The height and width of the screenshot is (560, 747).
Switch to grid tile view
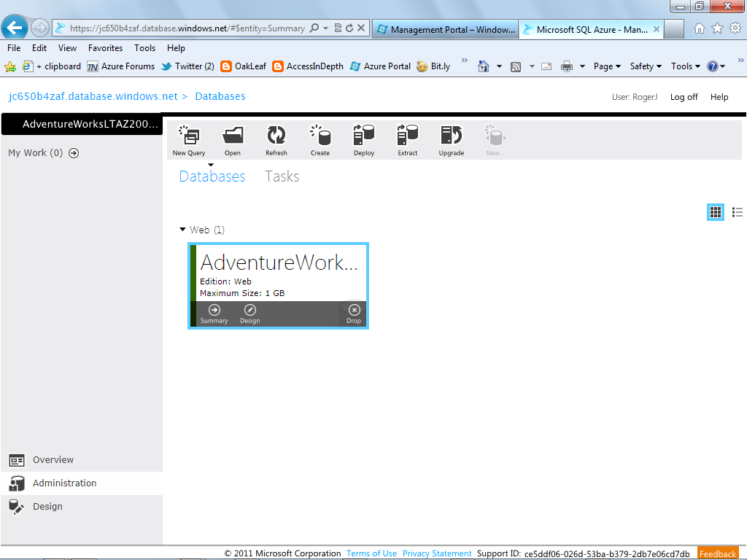(x=716, y=212)
